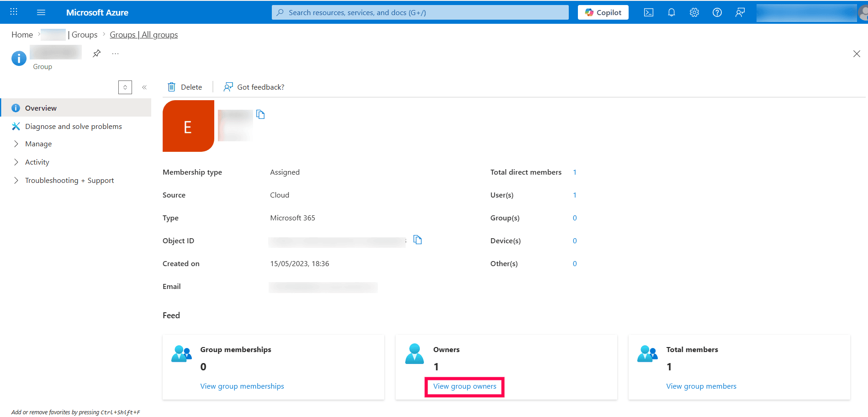Copy the Object ID to clipboard
The image size is (868, 417).
coord(418,240)
